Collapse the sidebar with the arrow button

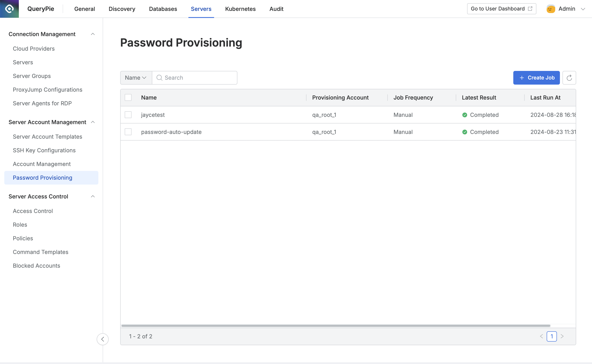click(x=103, y=339)
